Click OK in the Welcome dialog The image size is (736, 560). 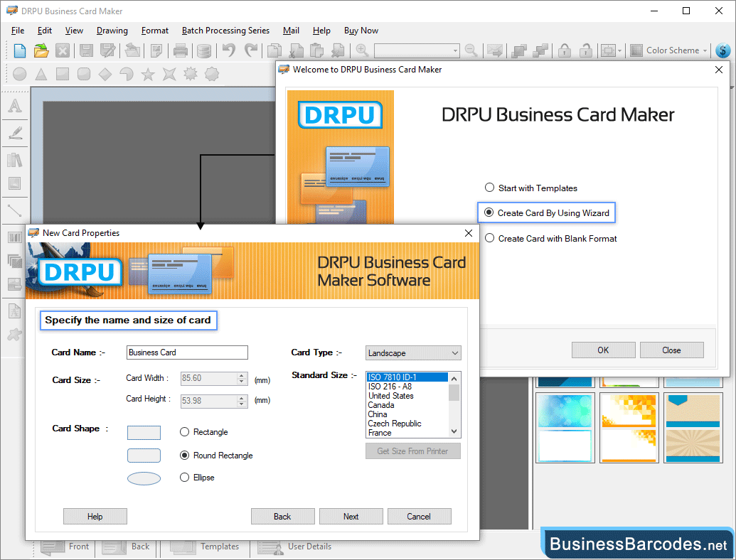(x=603, y=350)
